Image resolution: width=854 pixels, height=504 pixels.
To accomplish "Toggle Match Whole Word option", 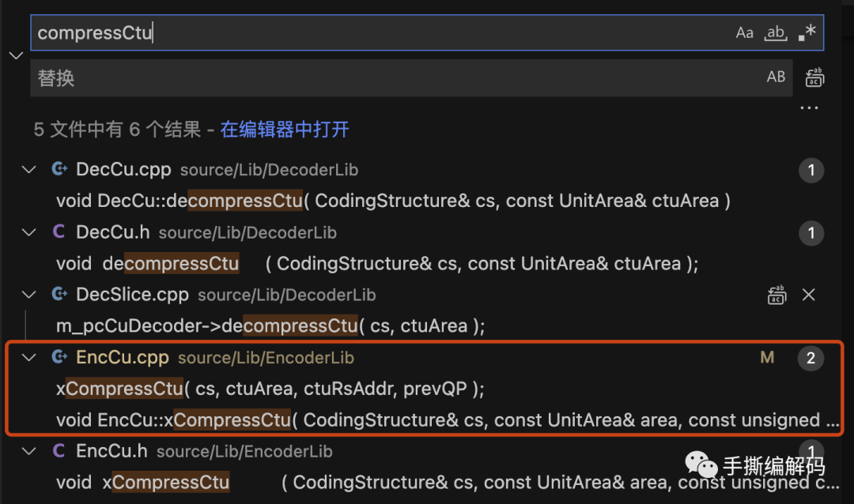I will pyautogui.click(x=776, y=32).
